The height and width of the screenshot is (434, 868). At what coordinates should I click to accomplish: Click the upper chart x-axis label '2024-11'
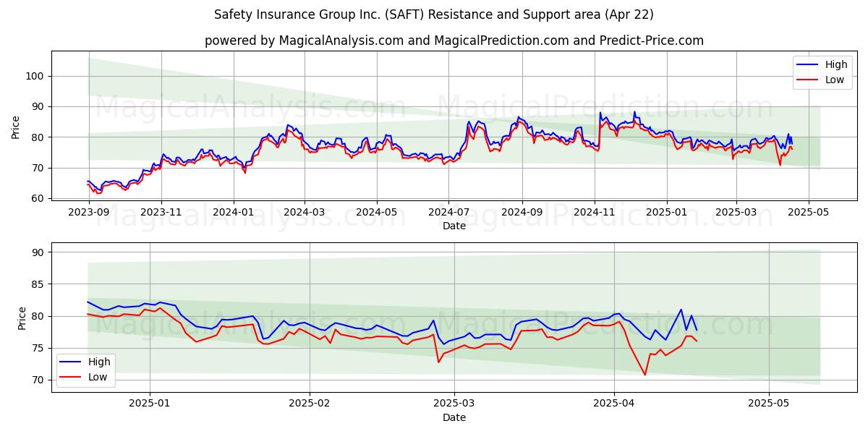coord(595,213)
